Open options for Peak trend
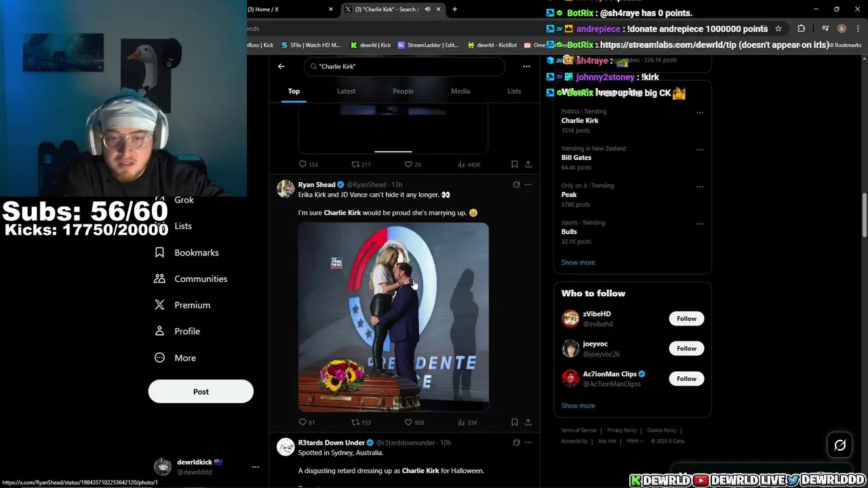Viewport: 868px width, 488px height. [700, 186]
